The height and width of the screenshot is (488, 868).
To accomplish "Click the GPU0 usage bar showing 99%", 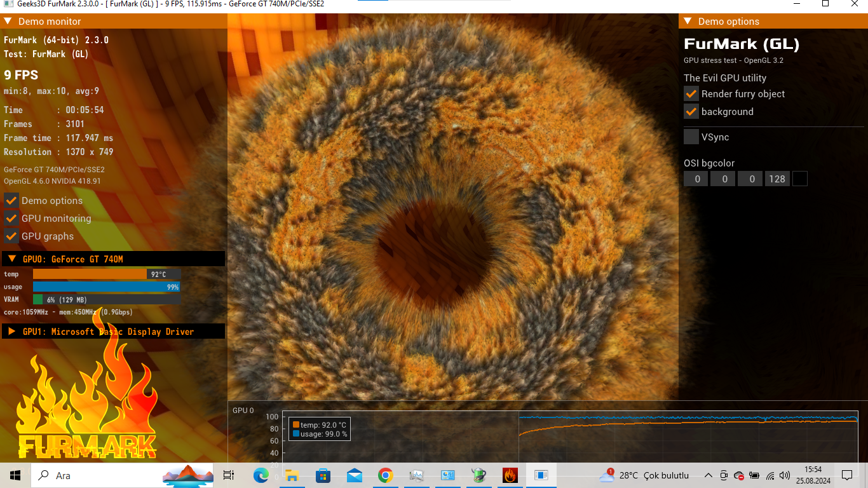I will point(107,287).
